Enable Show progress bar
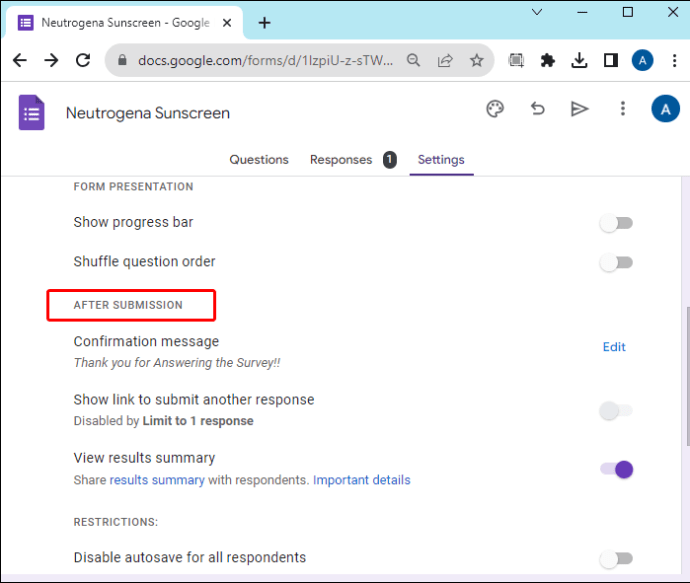Image resolution: width=690 pixels, height=583 pixels. click(x=616, y=223)
